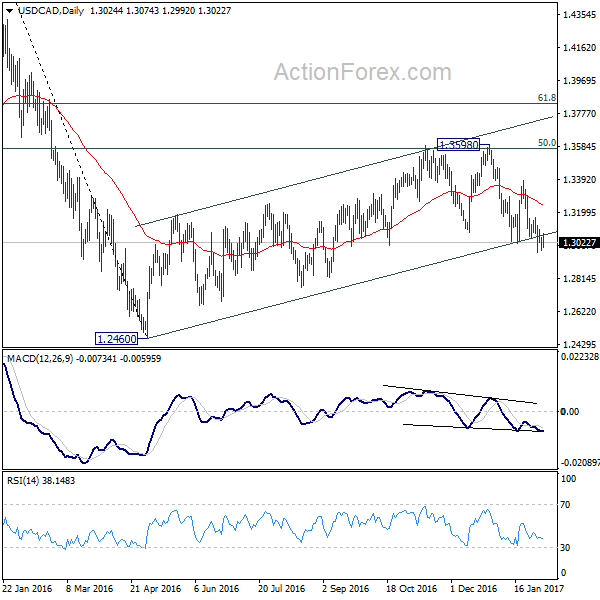Click the 21 Apr 2016 date label
The height and width of the screenshot is (600, 600).
pos(155,588)
